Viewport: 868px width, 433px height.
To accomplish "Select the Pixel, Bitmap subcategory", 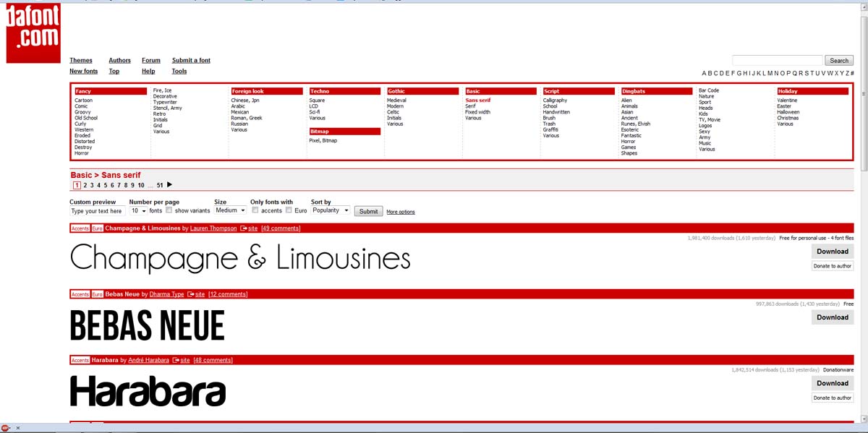I will click(323, 140).
